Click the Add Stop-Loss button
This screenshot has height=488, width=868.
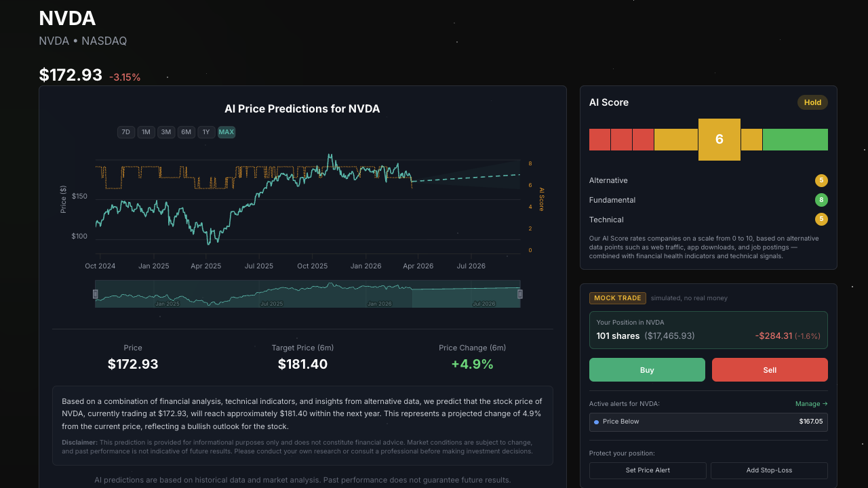click(x=769, y=470)
